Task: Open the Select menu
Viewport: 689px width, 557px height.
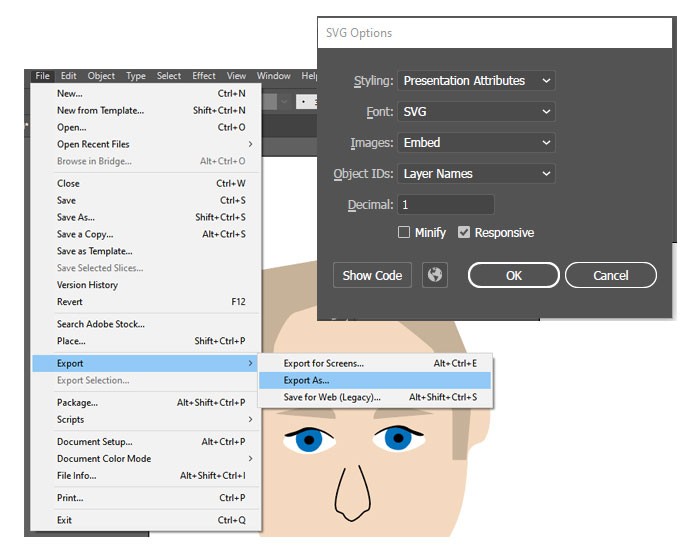Action: point(169,76)
